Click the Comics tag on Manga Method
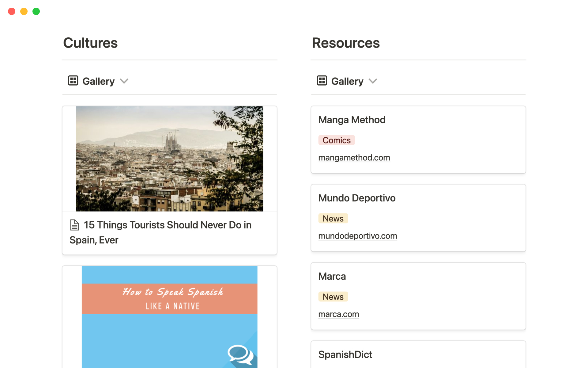588x368 pixels. 336,140
